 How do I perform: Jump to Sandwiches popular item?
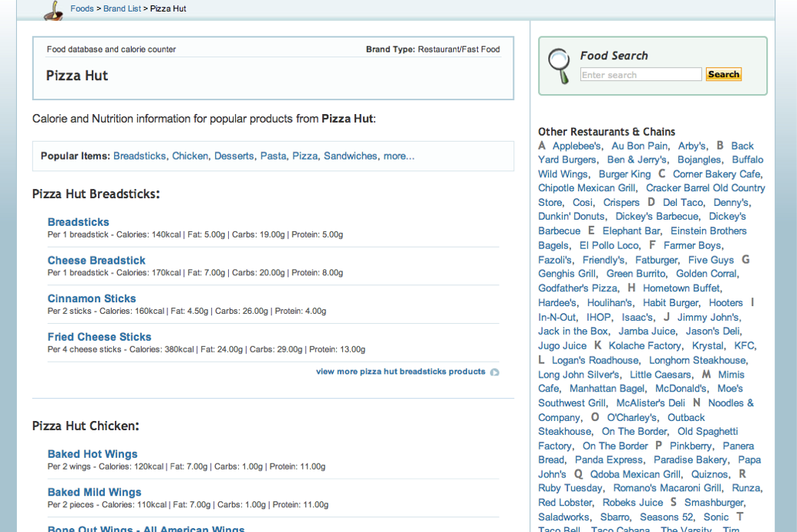(x=351, y=157)
